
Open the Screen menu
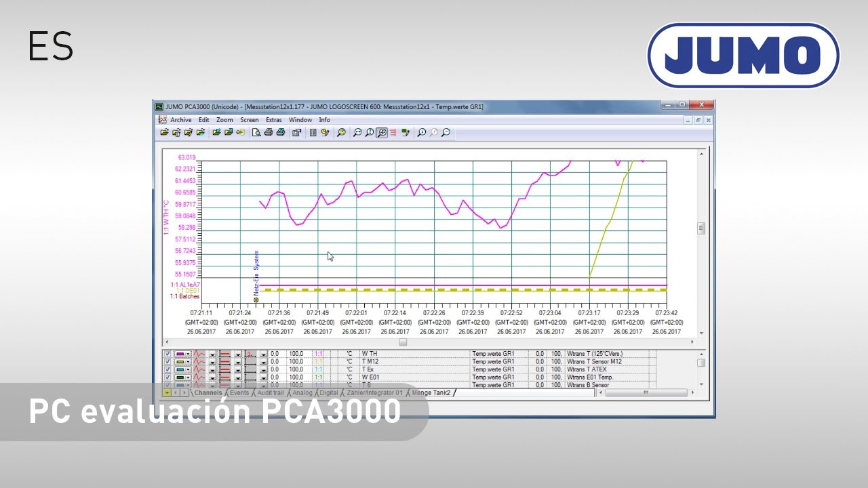[250, 120]
